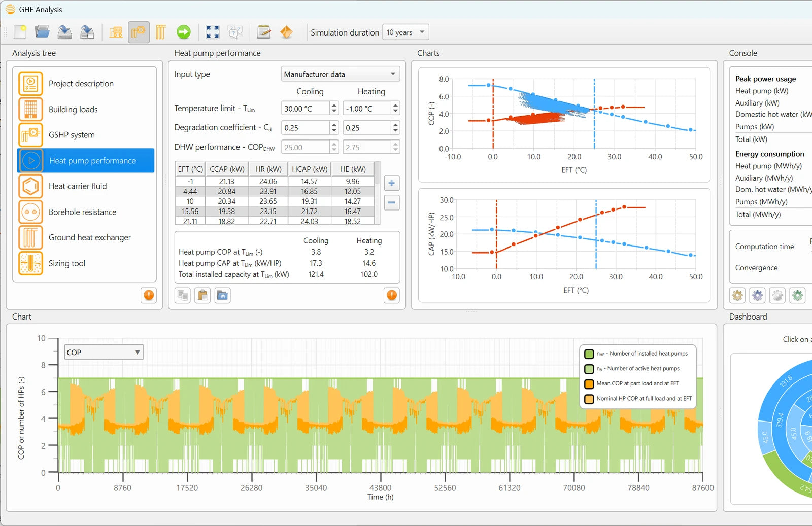Select the GSHP system toolbar icon

pyautogui.click(x=139, y=32)
